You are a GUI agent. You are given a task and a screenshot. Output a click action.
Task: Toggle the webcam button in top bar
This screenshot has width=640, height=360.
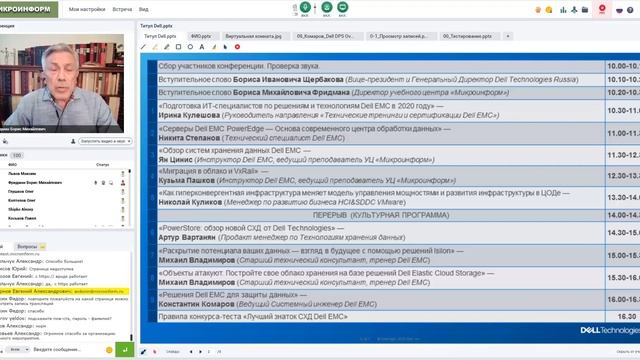point(327,7)
